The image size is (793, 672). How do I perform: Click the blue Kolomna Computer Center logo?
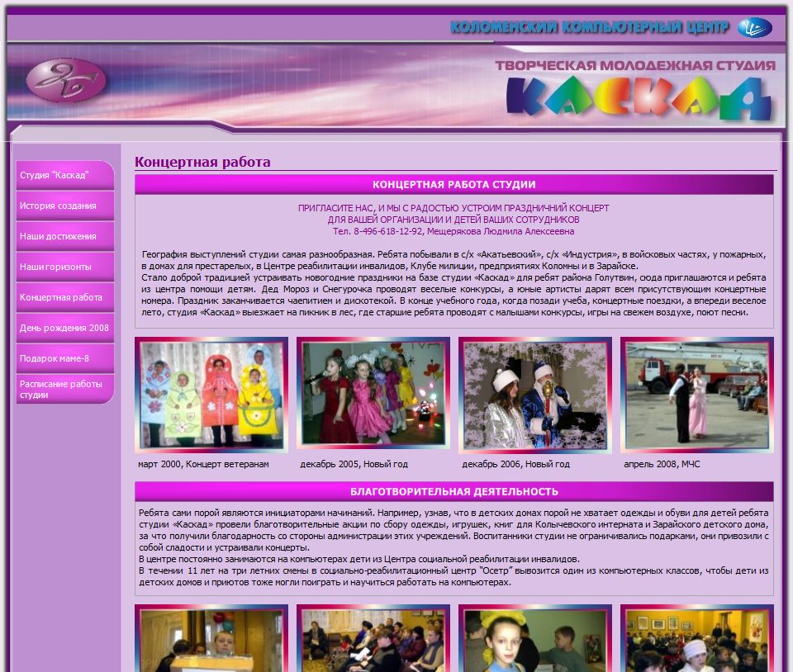(x=754, y=27)
